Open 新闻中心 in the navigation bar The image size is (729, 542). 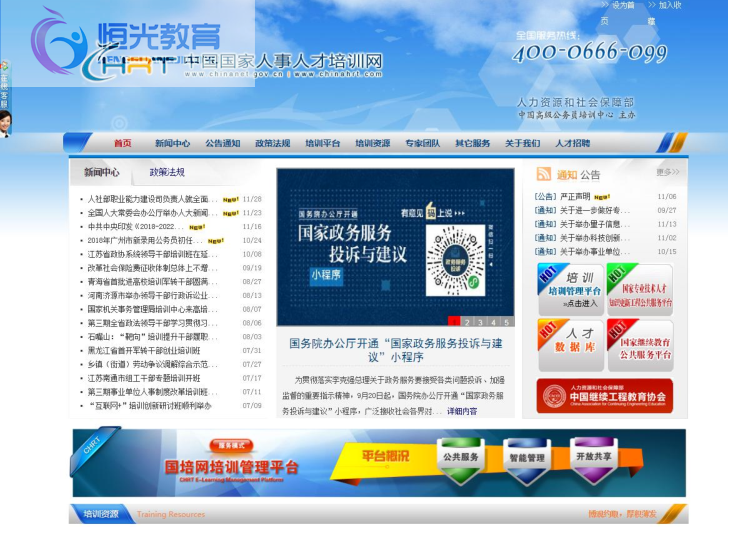point(172,143)
